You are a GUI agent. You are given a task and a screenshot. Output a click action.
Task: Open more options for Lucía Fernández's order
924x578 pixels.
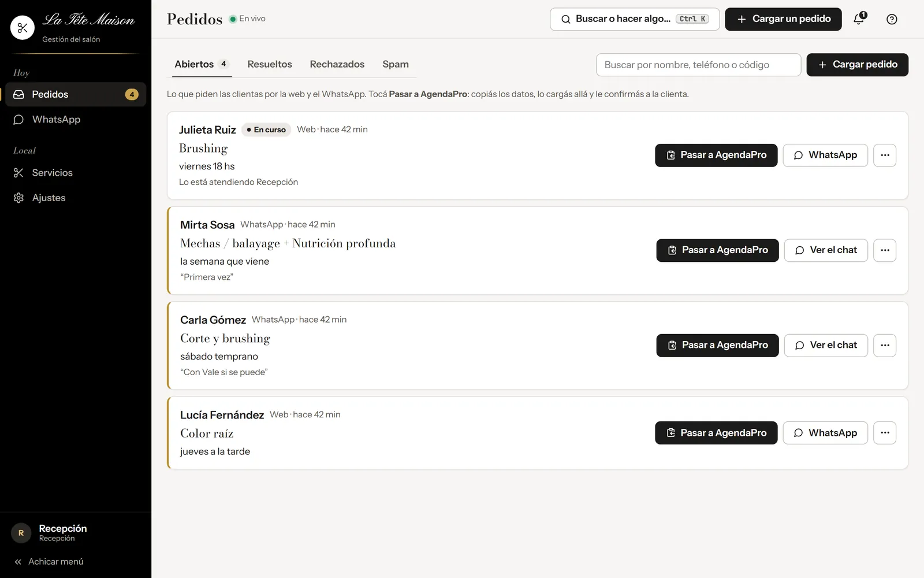(885, 433)
